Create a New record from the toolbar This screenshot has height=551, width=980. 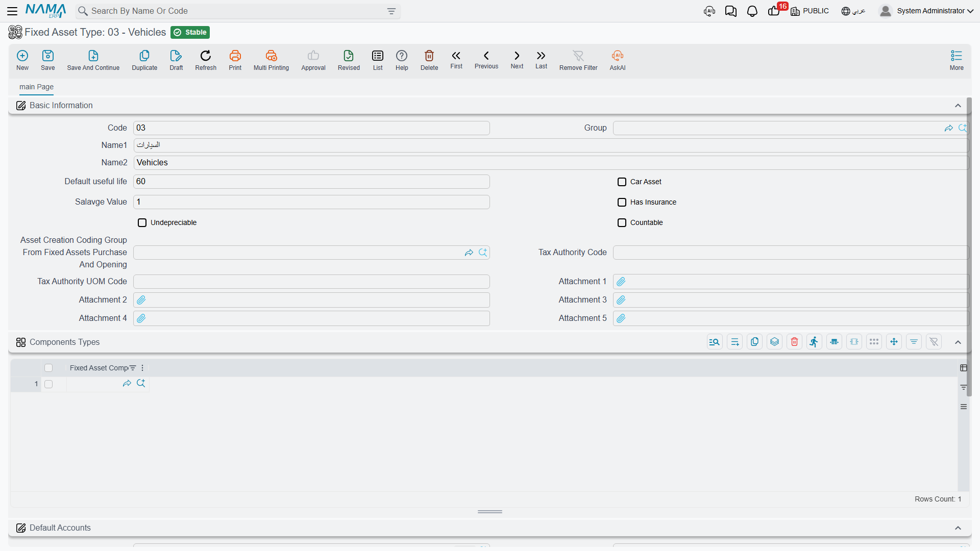pos(22,60)
